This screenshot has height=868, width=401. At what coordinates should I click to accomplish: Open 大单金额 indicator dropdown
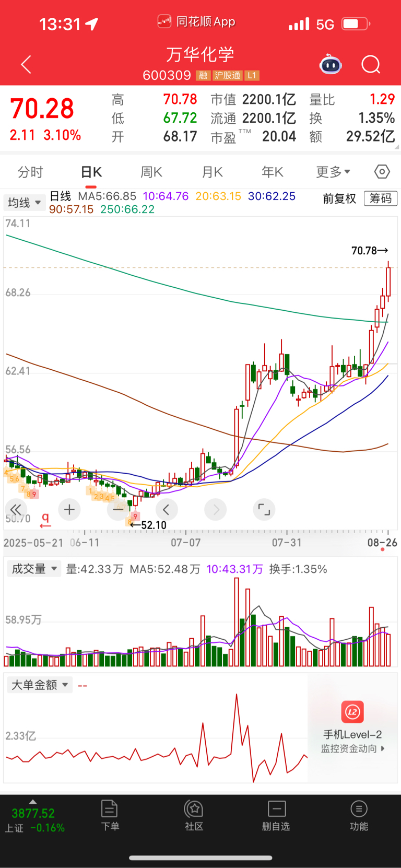coord(40,685)
